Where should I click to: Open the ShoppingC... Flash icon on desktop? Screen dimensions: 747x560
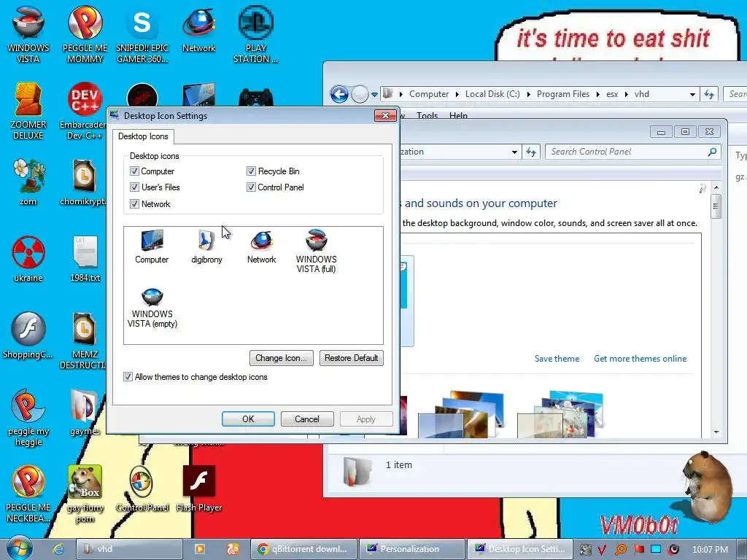pos(28,335)
